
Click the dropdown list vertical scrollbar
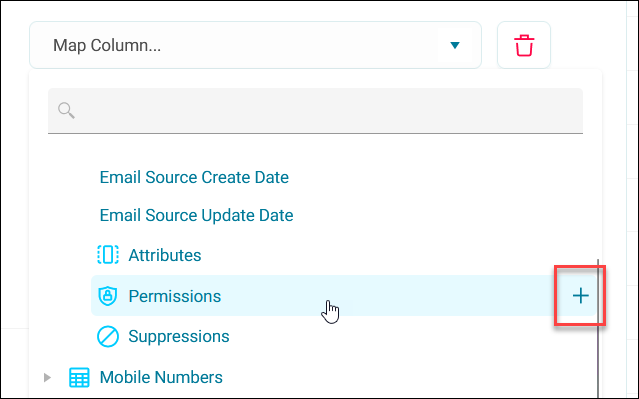click(x=598, y=328)
